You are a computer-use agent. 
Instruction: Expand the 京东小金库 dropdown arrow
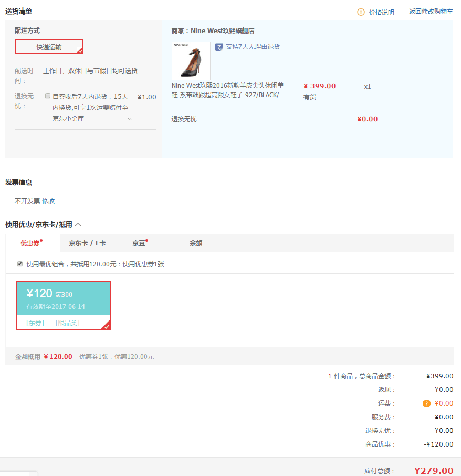tap(130, 119)
